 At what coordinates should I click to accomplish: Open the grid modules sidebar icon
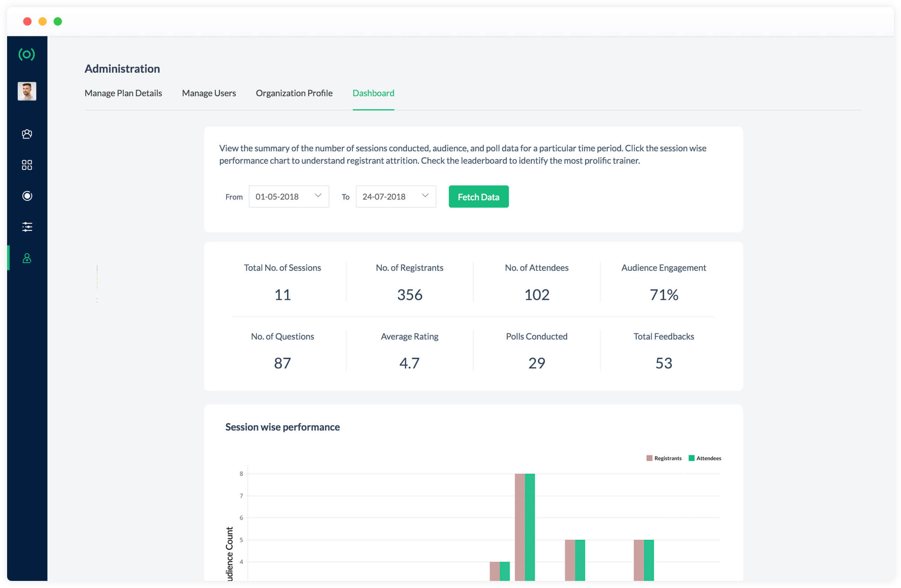tap(27, 165)
